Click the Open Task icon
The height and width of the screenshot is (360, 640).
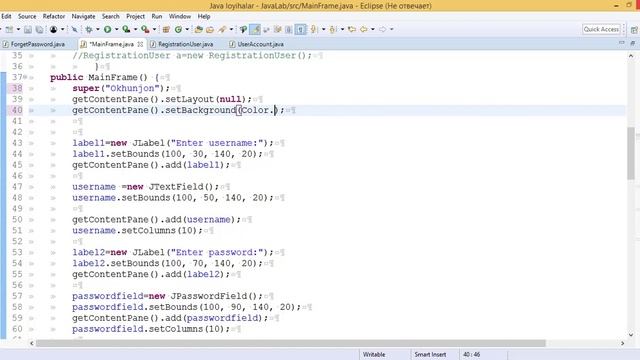(x=210, y=29)
